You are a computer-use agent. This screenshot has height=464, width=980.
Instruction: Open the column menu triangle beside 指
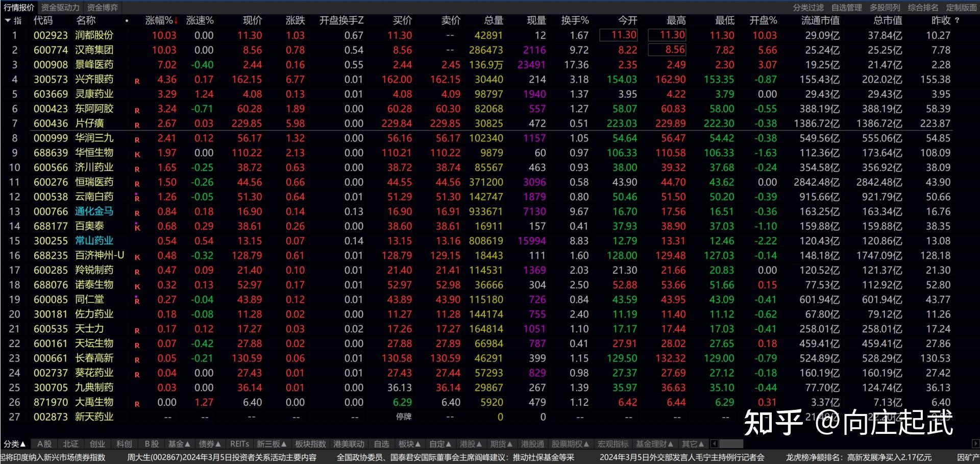(8, 20)
